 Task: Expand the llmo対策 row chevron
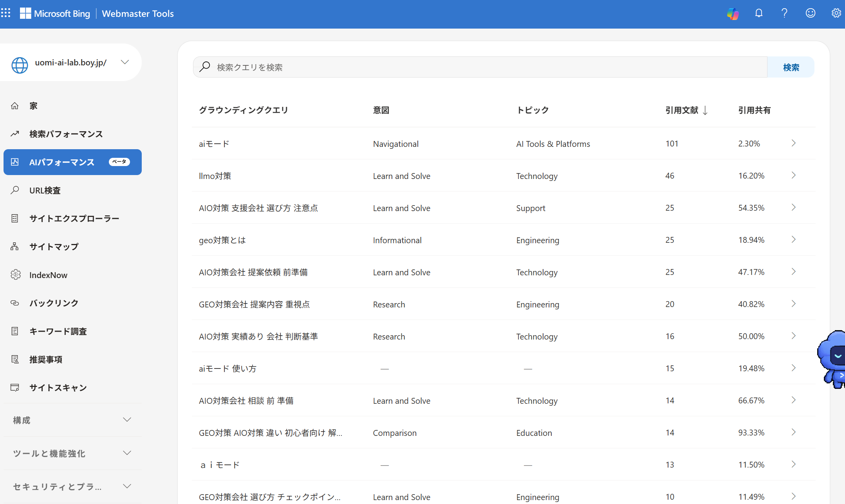[794, 175]
